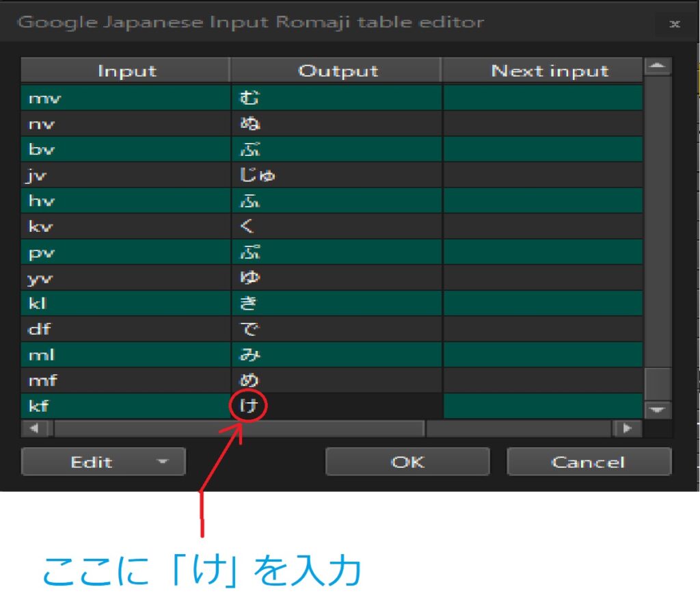Open the Edit dropdown menu
This screenshot has width=700, height=602.
coord(103,461)
